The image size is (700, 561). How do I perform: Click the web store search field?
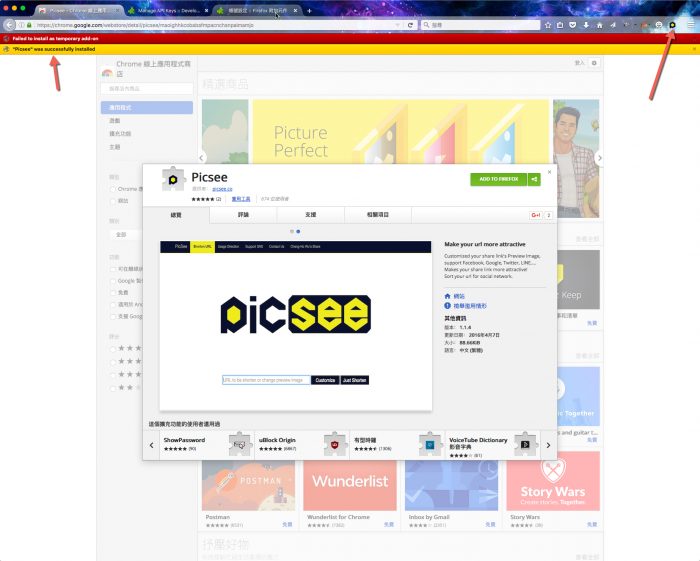pos(147,89)
